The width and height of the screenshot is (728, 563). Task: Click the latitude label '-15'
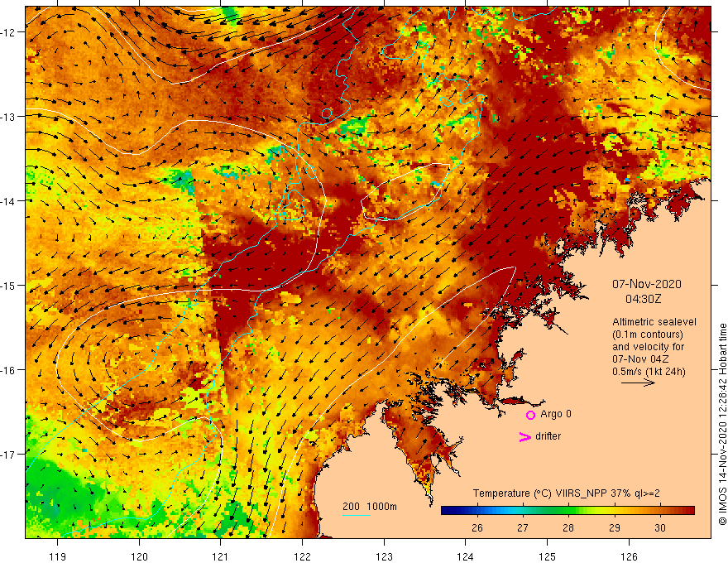[8, 286]
